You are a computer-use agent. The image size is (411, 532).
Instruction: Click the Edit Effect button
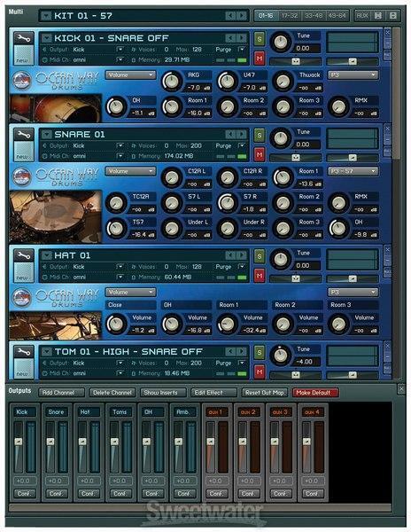click(213, 393)
